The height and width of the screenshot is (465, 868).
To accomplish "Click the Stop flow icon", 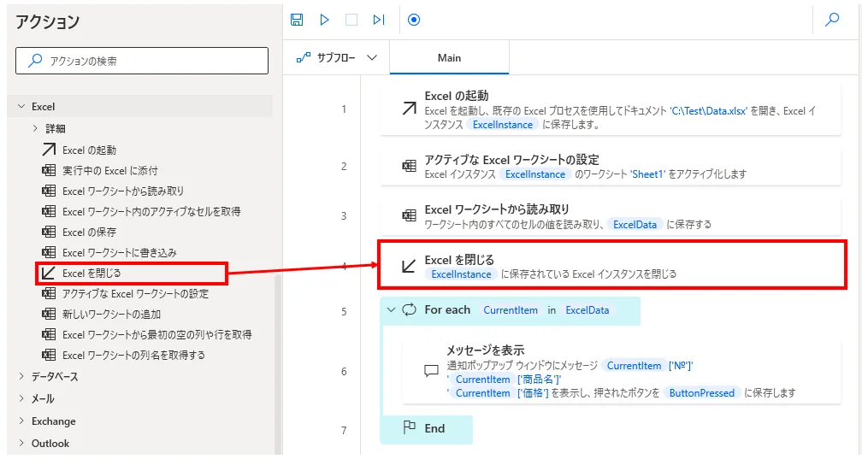I will (351, 20).
